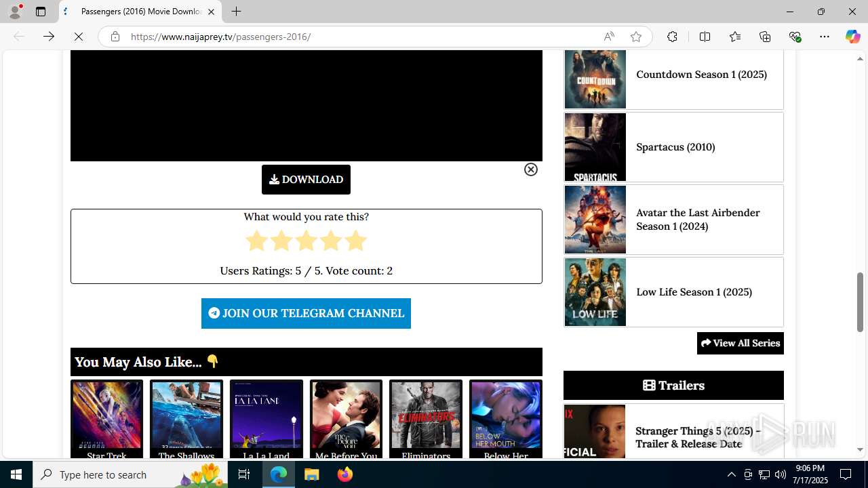Open Firefox from taskbar
The height and width of the screenshot is (488, 868).
[x=345, y=474]
